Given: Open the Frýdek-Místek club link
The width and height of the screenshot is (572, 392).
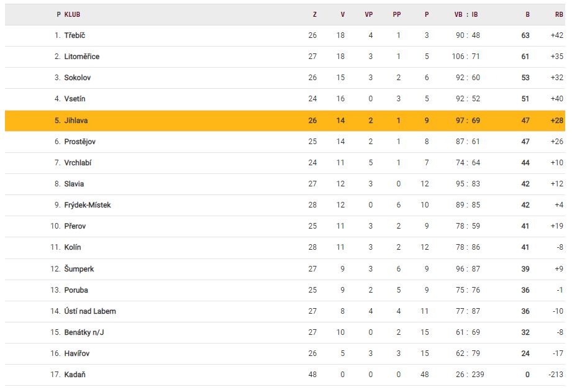Looking at the screenshot, I should tap(87, 205).
